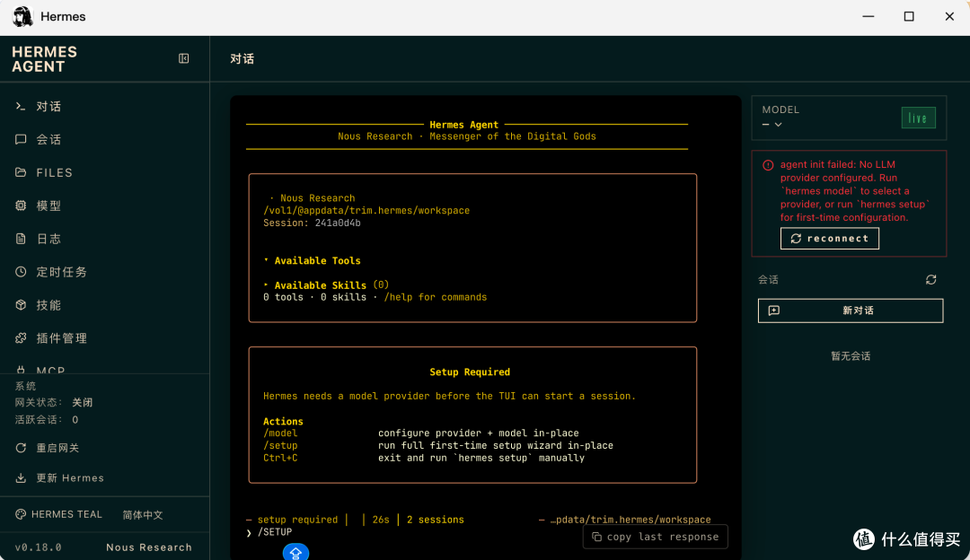
Task: Expand the MODEL dropdown chevron
Action: tap(778, 125)
